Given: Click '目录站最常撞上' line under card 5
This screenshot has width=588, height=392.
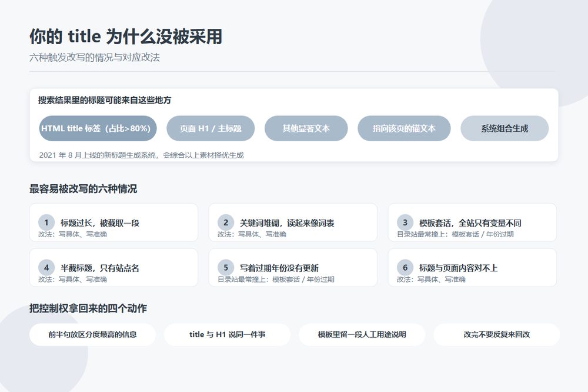Looking at the screenshot, I should (x=276, y=280).
